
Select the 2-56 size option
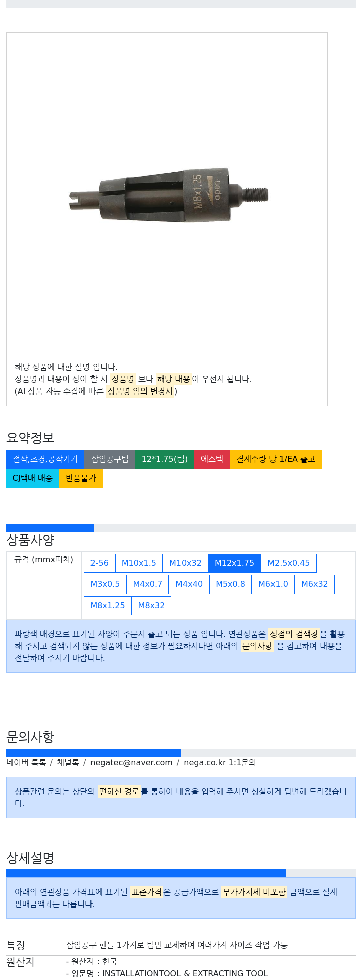point(100,563)
